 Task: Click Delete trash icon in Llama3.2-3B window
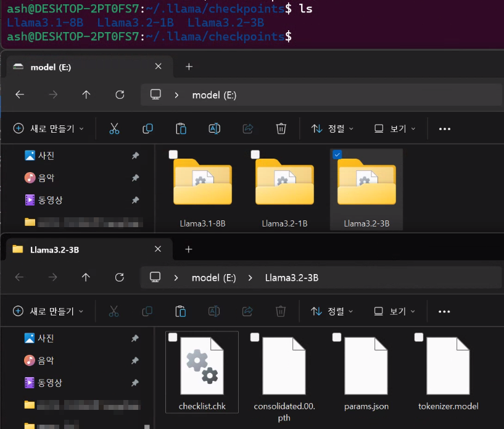click(281, 311)
